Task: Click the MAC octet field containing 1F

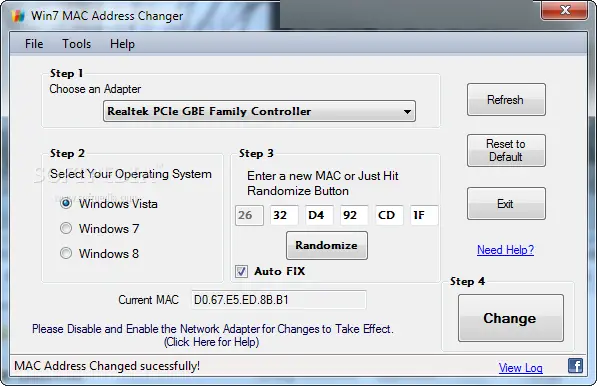Action: tap(424, 215)
